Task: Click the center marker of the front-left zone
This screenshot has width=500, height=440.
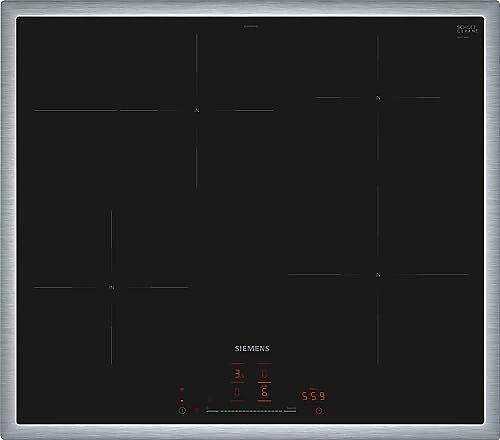Action: coord(112,287)
